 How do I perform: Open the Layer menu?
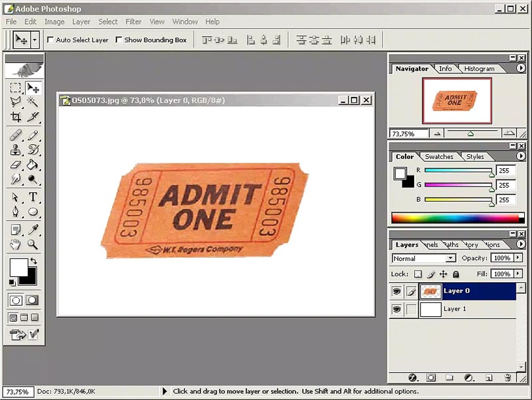coord(81,22)
